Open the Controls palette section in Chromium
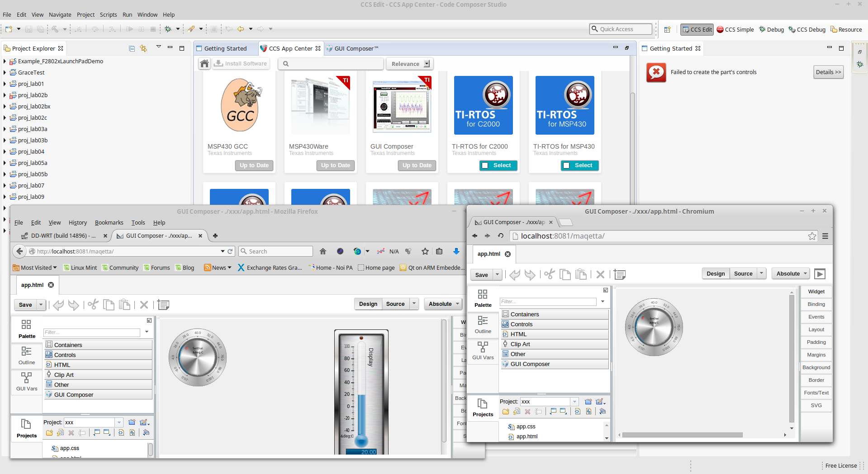 [555, 324]
